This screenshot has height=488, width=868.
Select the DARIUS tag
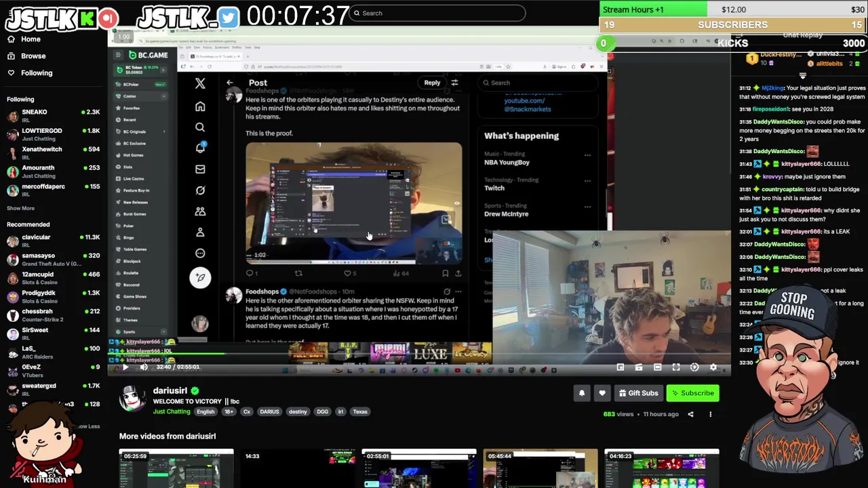(x=269, y=411)
